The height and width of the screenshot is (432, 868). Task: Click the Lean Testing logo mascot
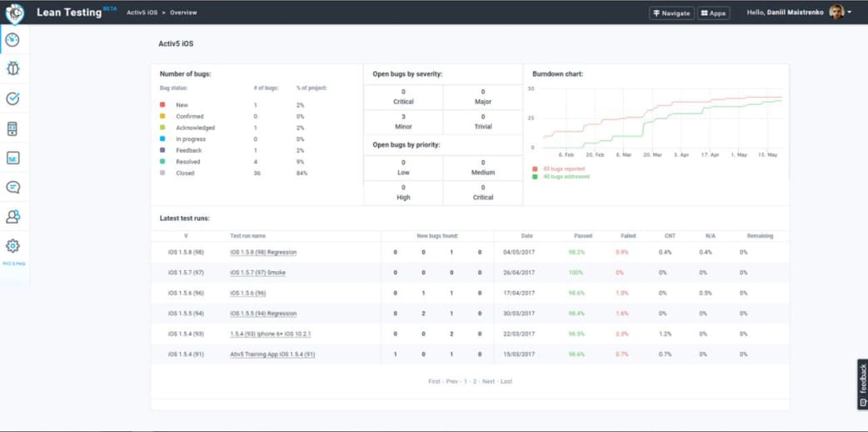click(14, 13)
